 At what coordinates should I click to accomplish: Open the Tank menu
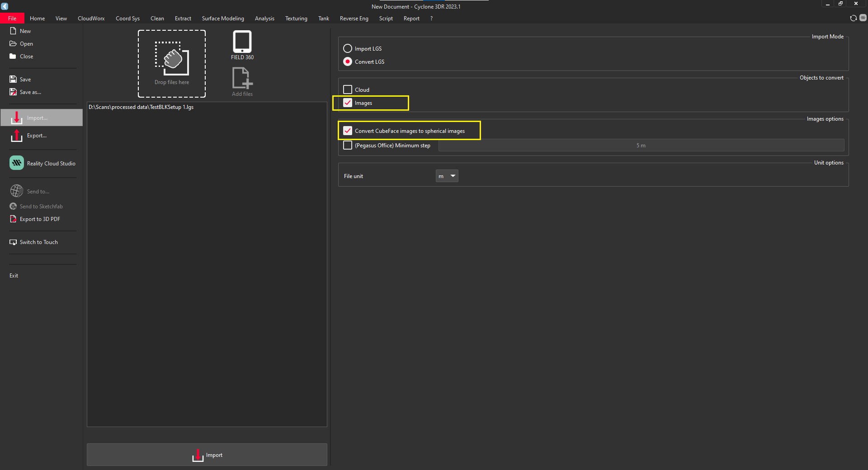[x=324, y=19]
